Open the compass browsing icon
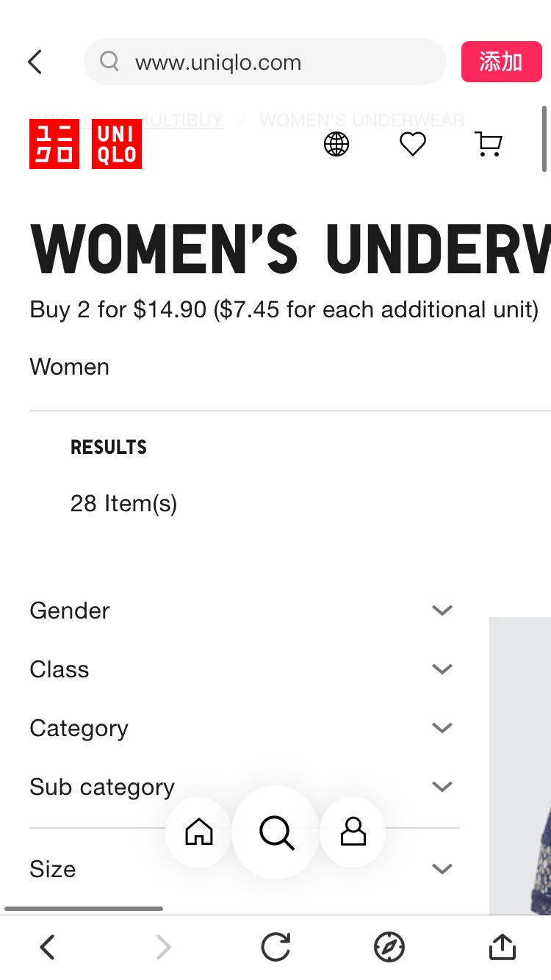 (x=390, y=947)
